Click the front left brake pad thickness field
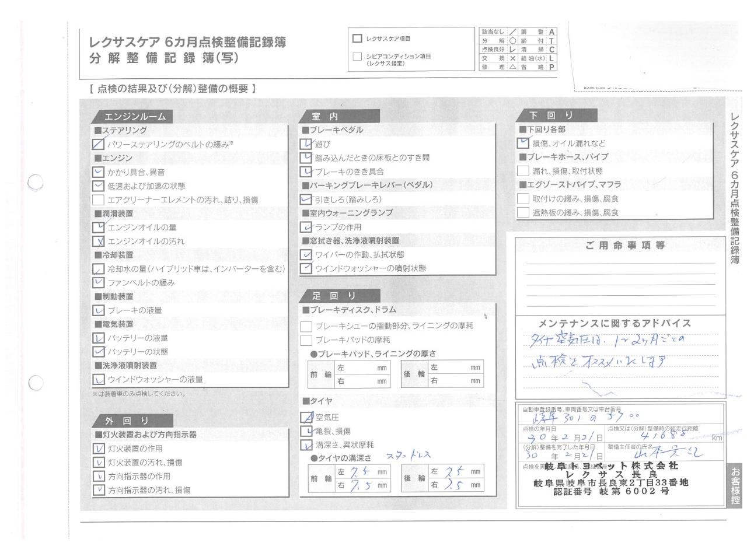 pos(362,368)
